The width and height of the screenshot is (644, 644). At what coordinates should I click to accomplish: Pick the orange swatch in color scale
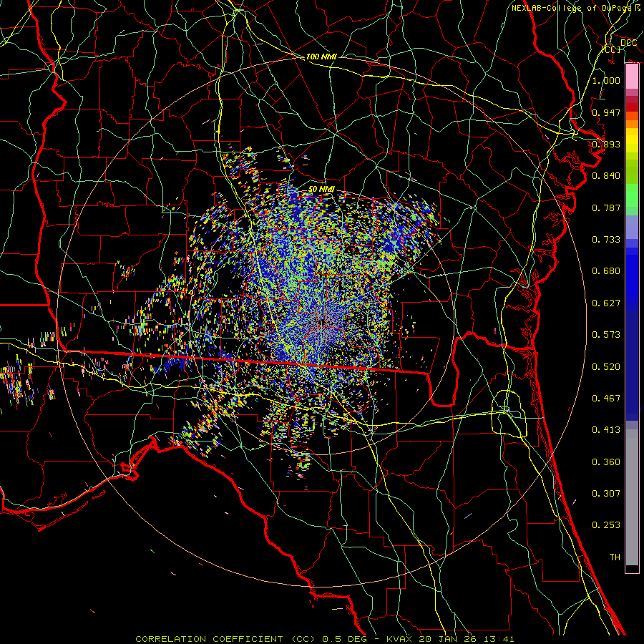632,124
